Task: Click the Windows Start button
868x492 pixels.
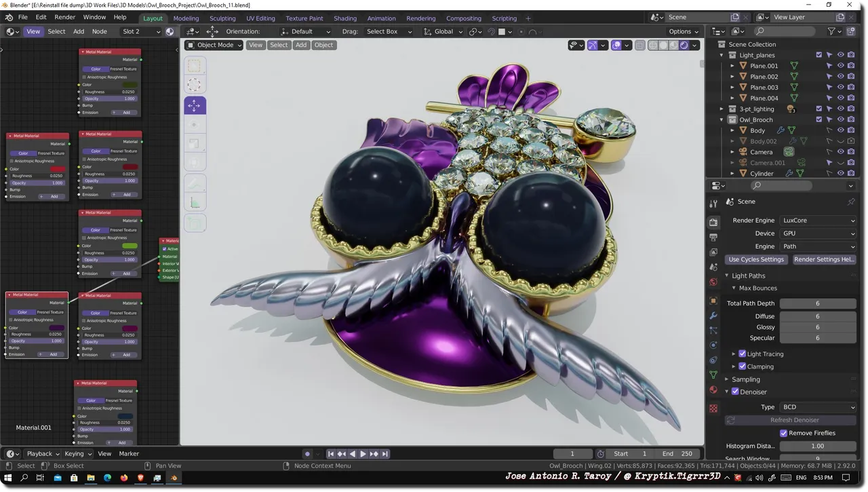Action: [7, 478]
